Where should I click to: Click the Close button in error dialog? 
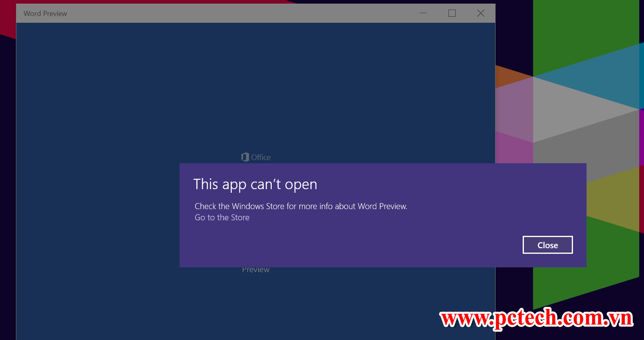click(x=547, y=245)
